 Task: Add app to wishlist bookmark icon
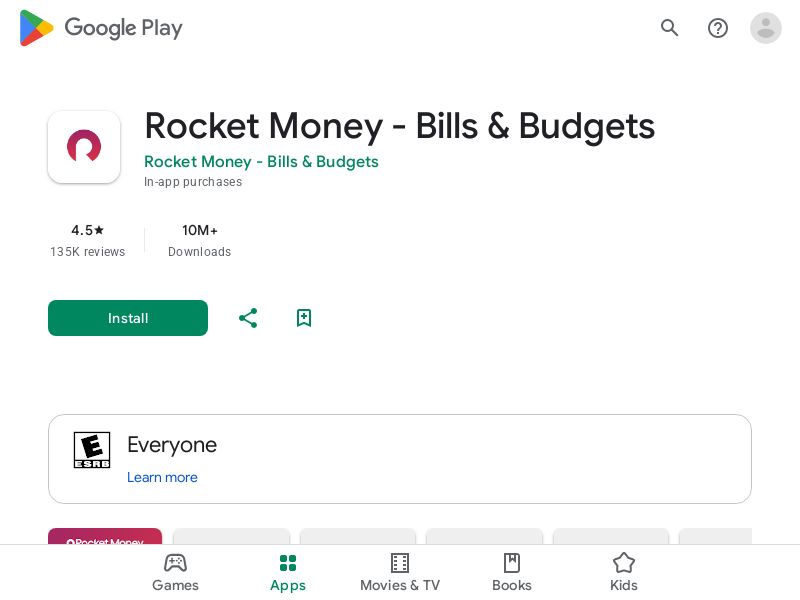304,318
